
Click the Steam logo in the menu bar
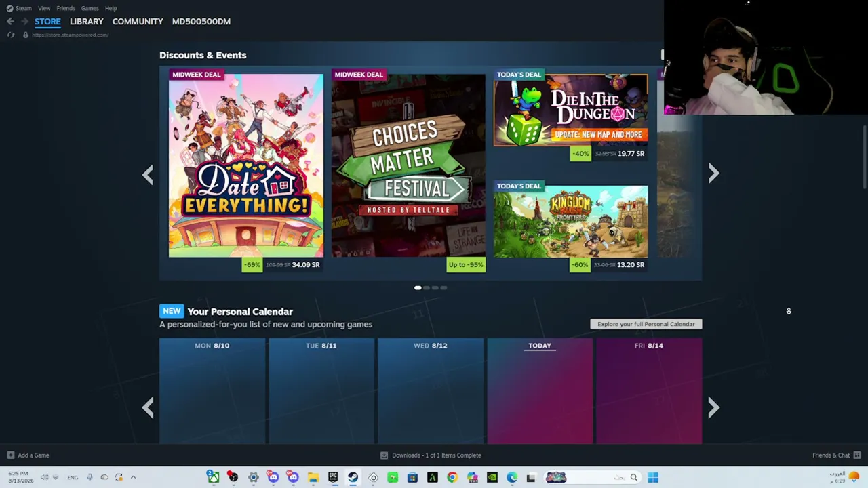click(9, 8)
